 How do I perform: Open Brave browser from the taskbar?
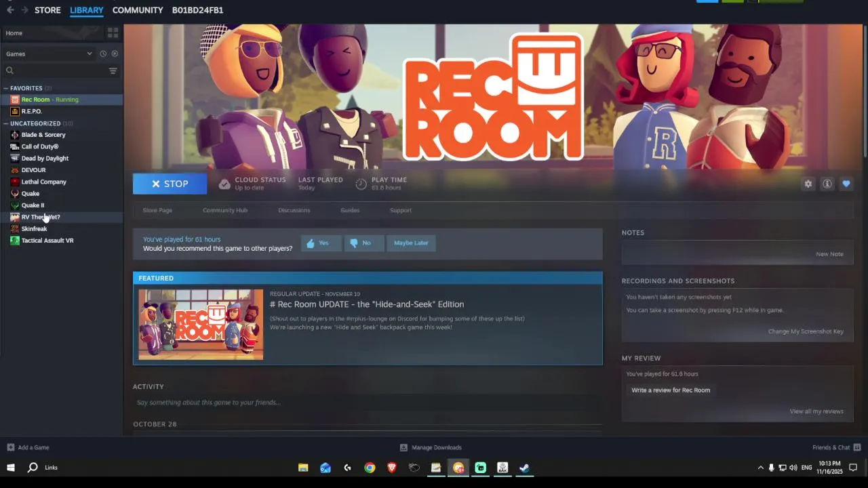pyautogui.click(x=391, y=468)
